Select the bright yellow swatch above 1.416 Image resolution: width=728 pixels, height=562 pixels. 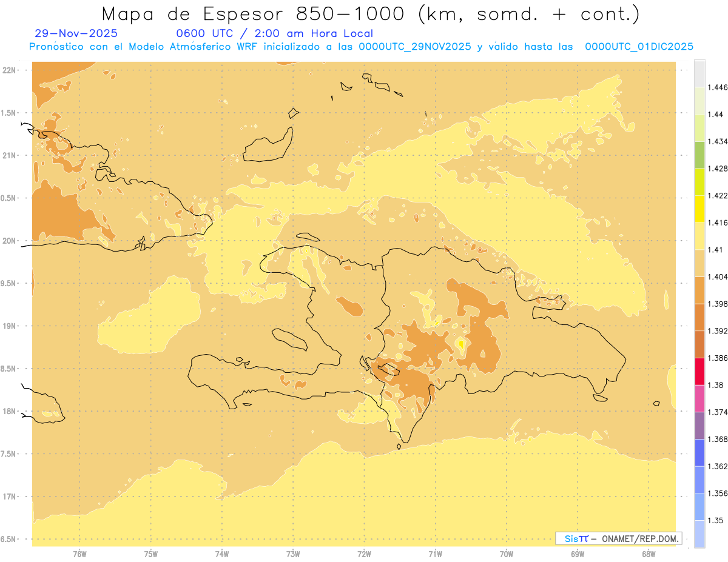(x=699, y=209)
